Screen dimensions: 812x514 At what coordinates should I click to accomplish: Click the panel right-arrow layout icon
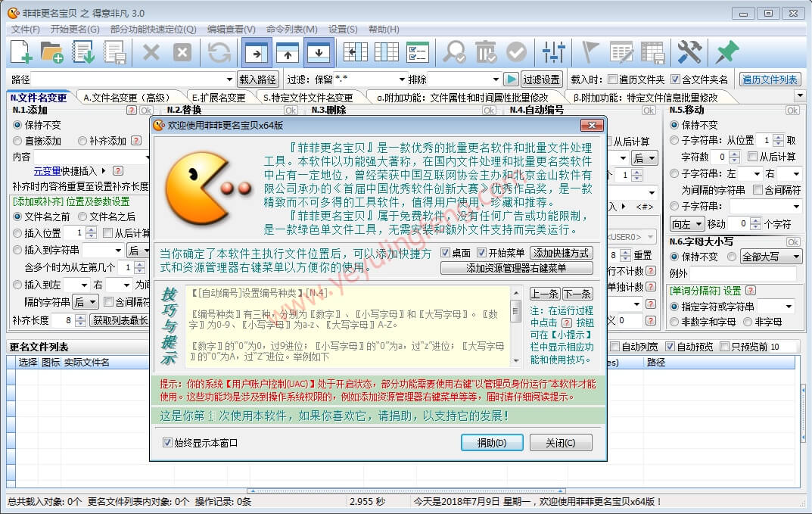[x=257, y=52]
